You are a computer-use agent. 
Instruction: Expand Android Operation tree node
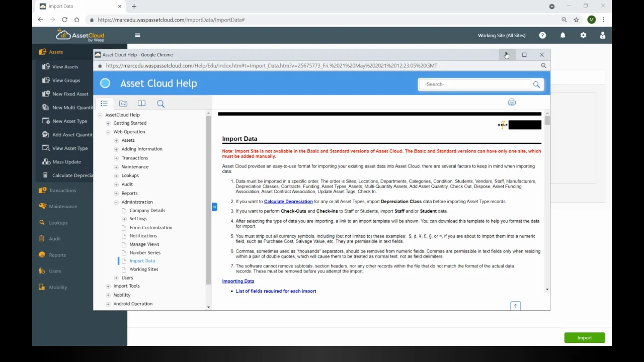[108, 304]
